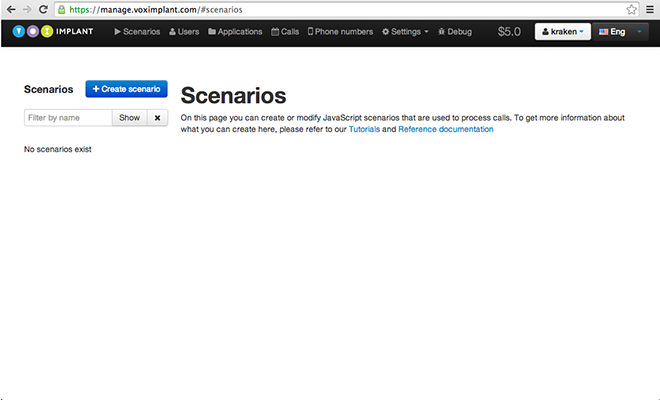The image size is (660, 400).
Task: Bookmark page with the star icon
Action: pyautogui.click(x=631, y=9)
